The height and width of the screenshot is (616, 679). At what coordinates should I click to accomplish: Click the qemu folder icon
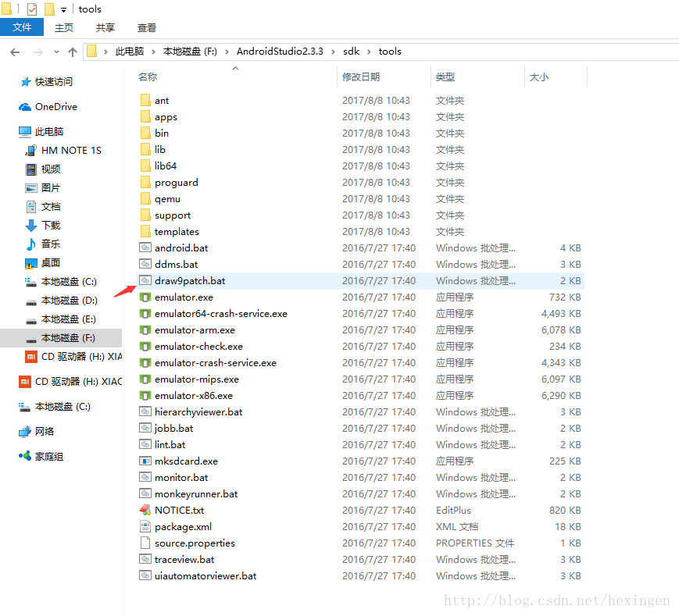point(145,198)
